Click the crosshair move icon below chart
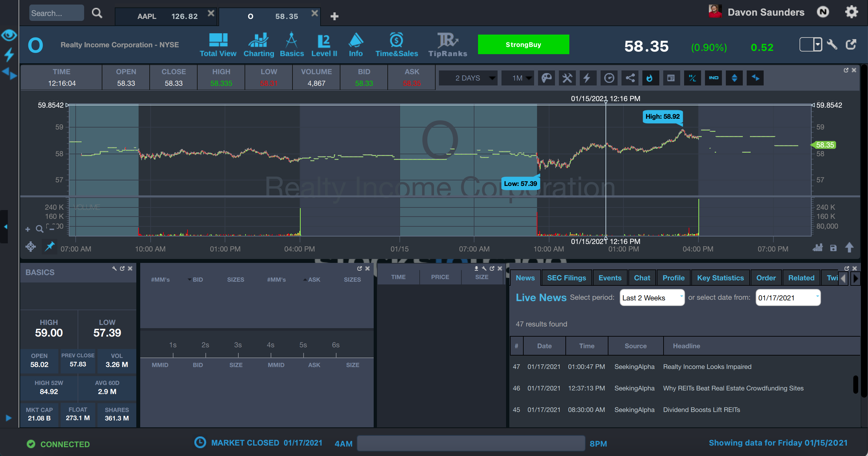 [x=31, y=247]
